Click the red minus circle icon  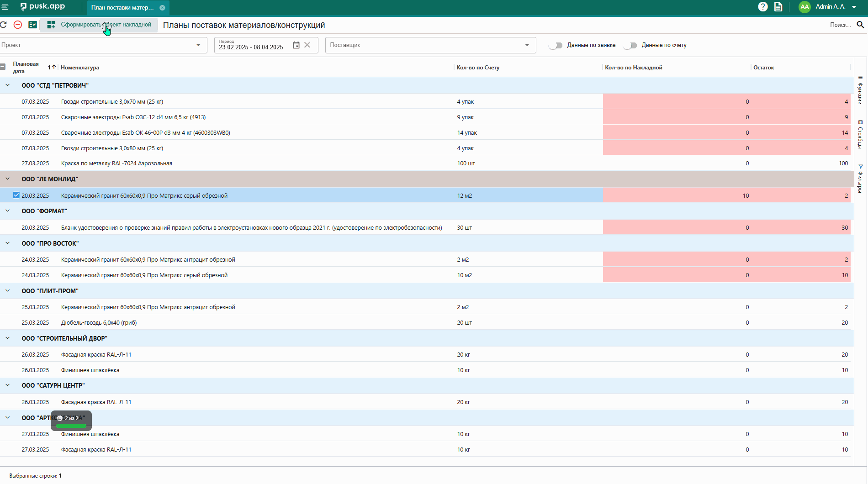click(18, 25)
